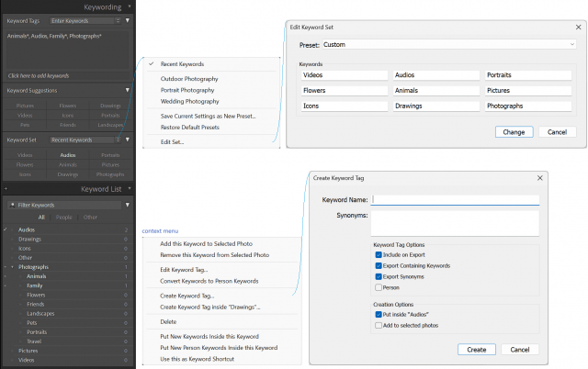Image resolution: width=588 pixels, height=369 pixels.
Task: Click the Filter Keywords search icon
Action: point(11,205)
